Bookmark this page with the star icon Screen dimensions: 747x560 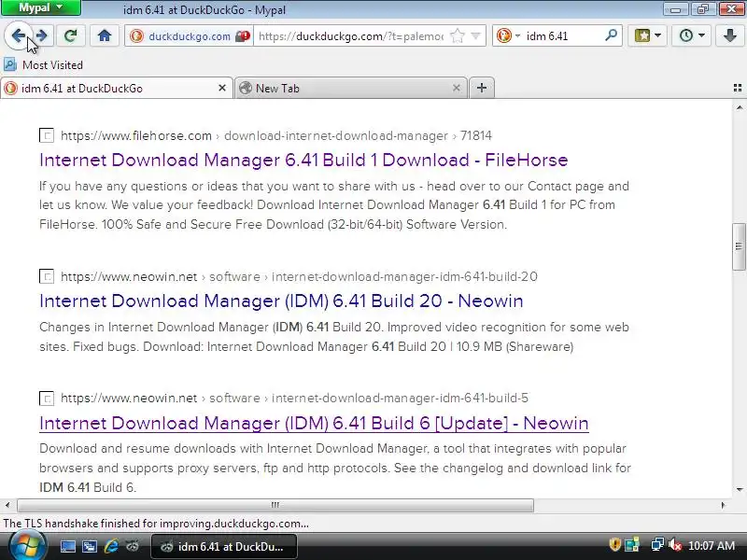coord(458,35)
